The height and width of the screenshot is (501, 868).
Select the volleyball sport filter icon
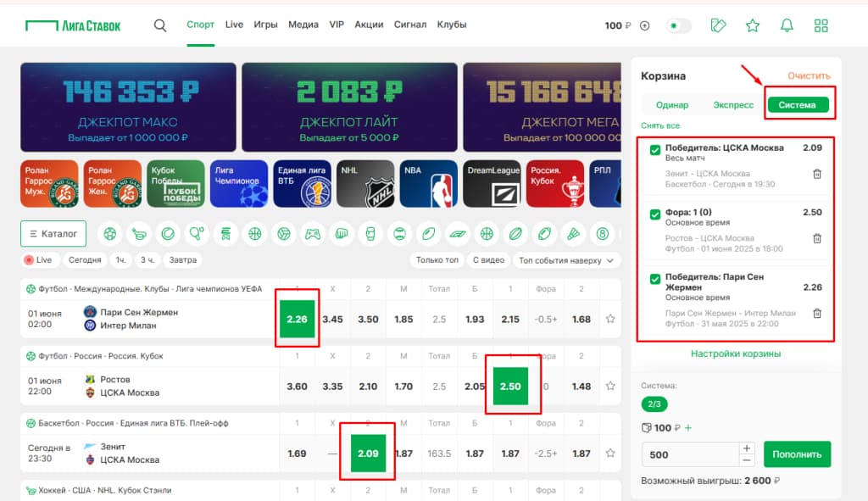click(x=284, y=234)
